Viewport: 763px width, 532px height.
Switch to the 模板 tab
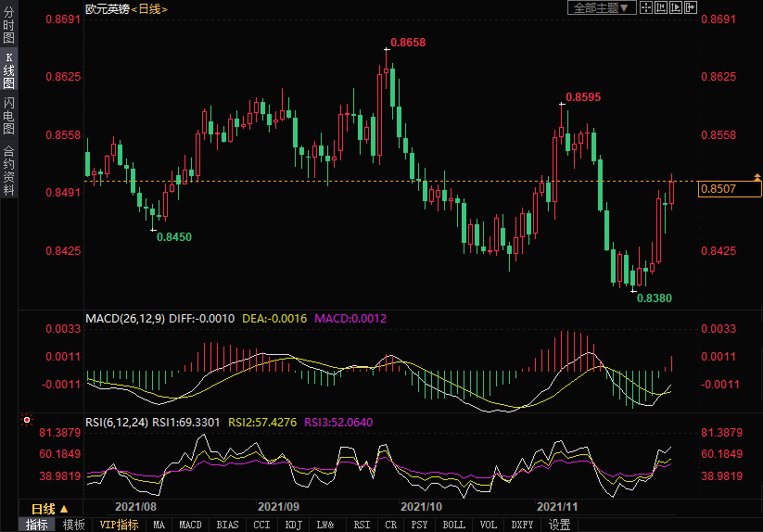tap(73, 525)
